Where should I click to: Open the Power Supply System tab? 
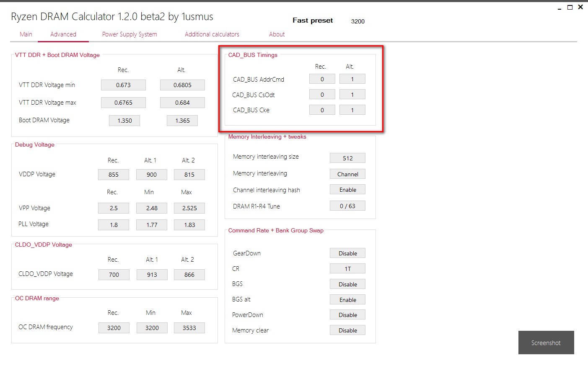click(x=130, y=34)
